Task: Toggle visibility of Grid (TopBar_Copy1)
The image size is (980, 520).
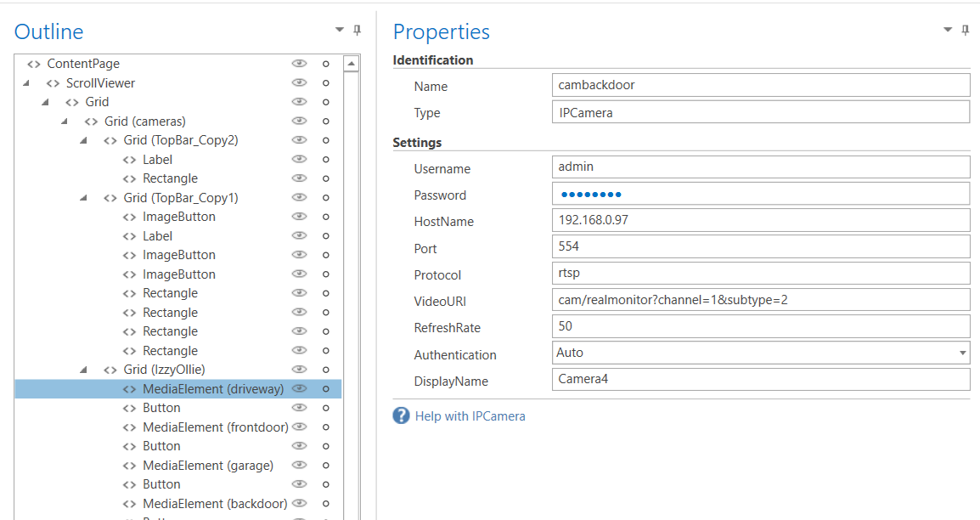Action: coord(300,197)
